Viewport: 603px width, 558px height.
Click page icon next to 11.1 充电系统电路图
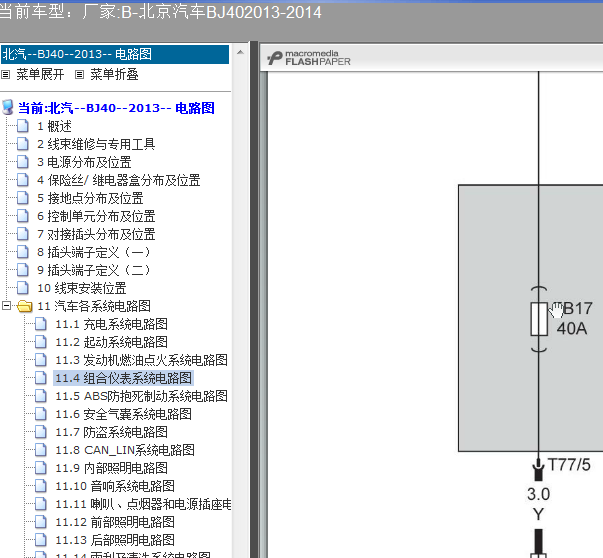click(x=41, y=324)
